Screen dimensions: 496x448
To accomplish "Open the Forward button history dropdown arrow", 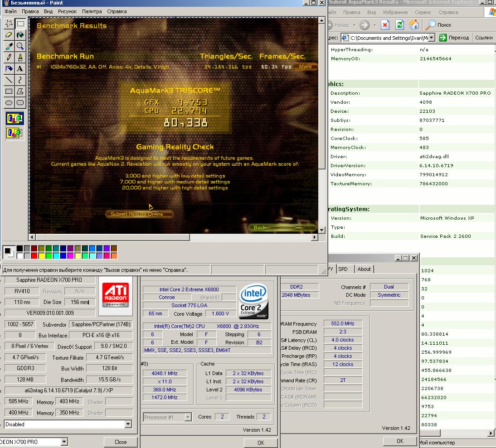I will [x=374, y=25].
